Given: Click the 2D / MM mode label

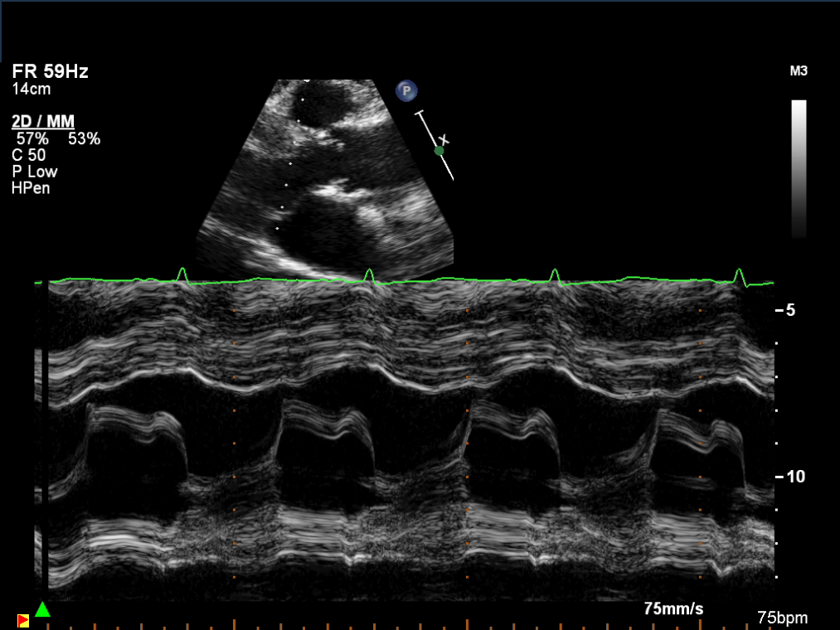Looking at the screenshot, I should [43, 122].
